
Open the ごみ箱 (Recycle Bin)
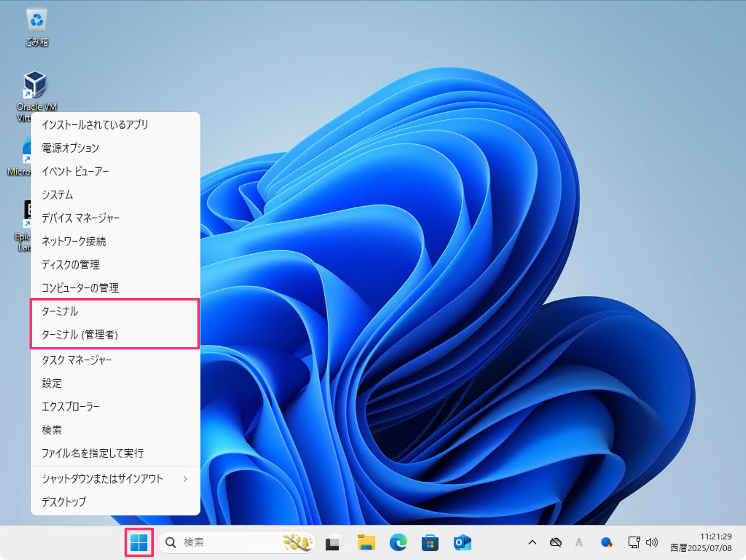pyautogui.click(x=36, y=20)
